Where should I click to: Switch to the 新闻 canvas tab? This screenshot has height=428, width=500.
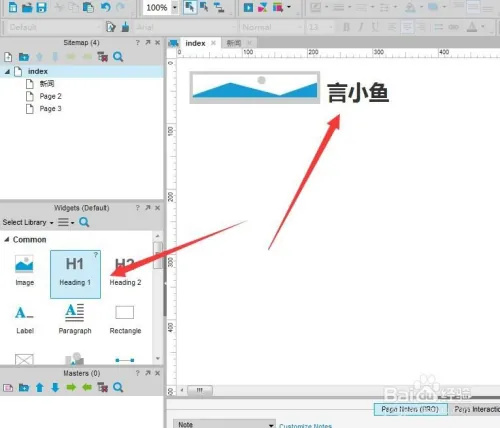click(234, 43)
